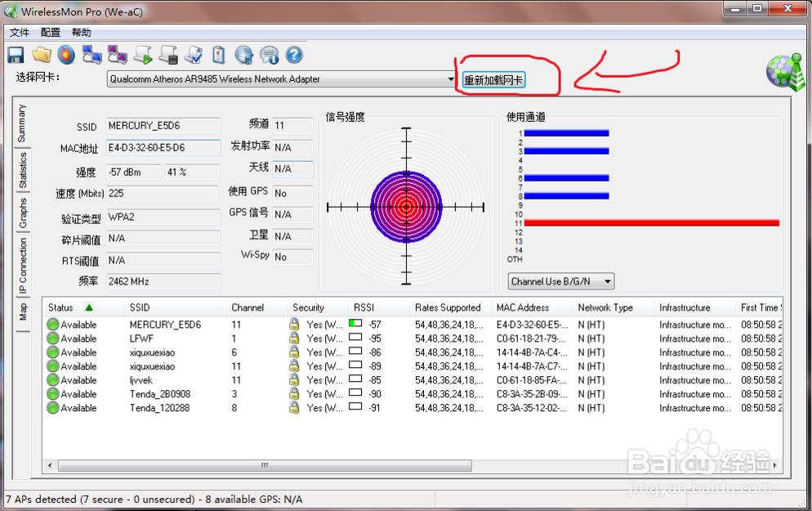Click the strength field showing -57 dBm
The width and height of the screenshot is (812, 511).
point(134,172)
